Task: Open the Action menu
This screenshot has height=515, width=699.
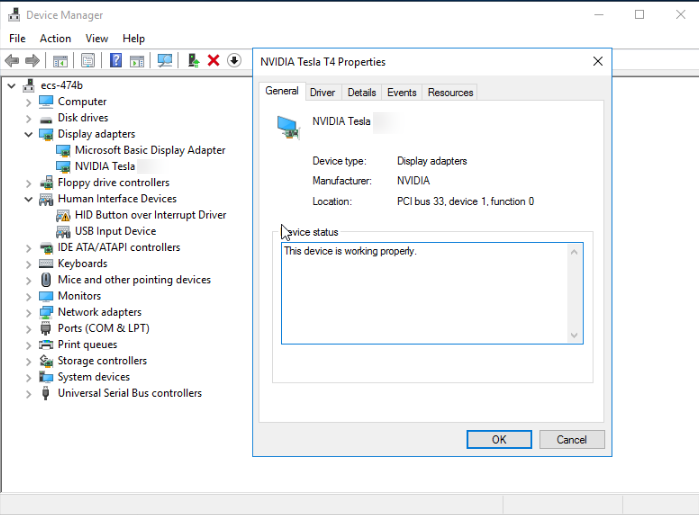Action: point(55,39)
